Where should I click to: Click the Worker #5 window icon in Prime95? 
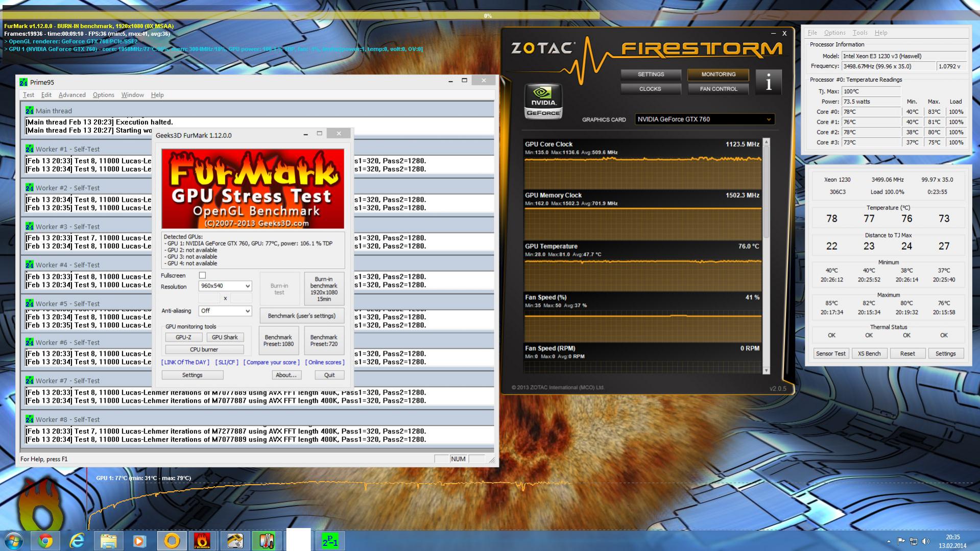coord(30,303)
